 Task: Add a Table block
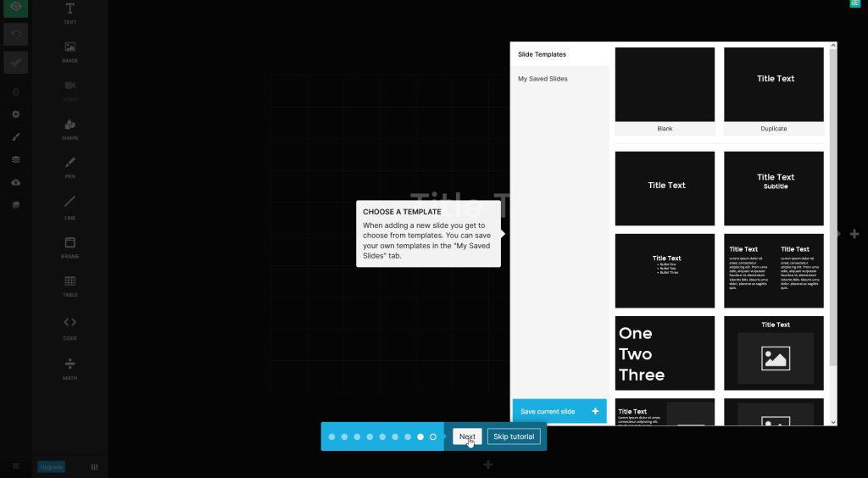[x=70, y=286]
